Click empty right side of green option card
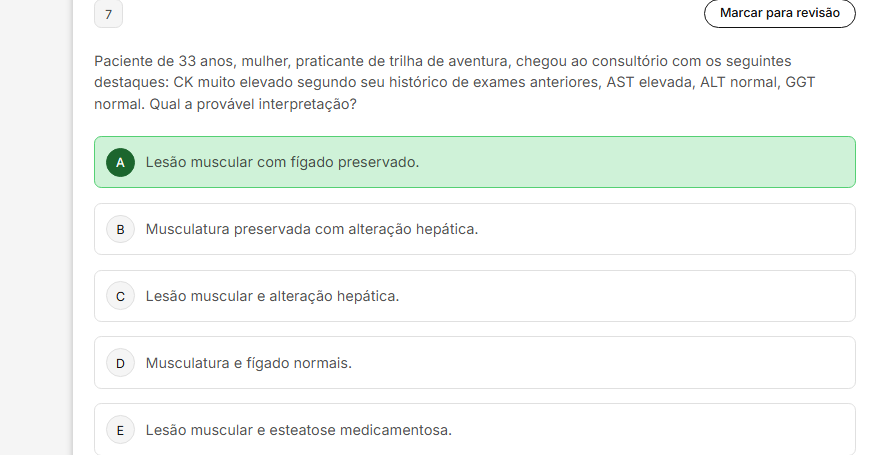Image resolution: width=875 pixels, height=455 pixels. coord(700,162)
